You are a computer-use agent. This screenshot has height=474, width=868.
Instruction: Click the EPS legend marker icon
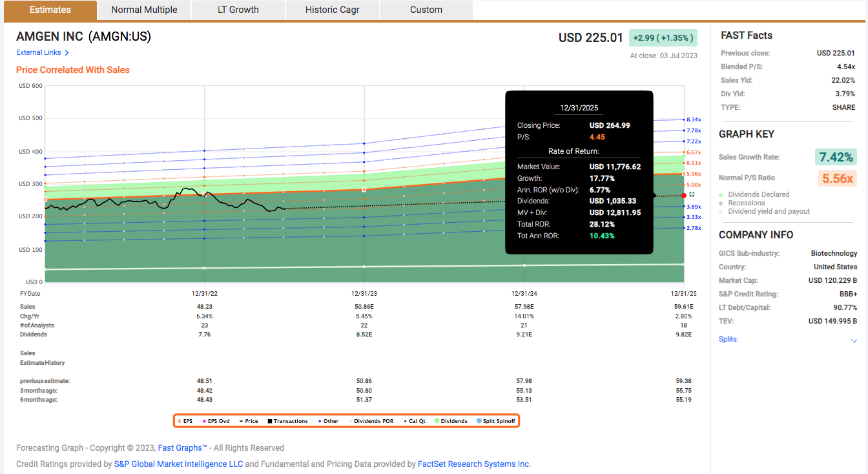[179, 421]
